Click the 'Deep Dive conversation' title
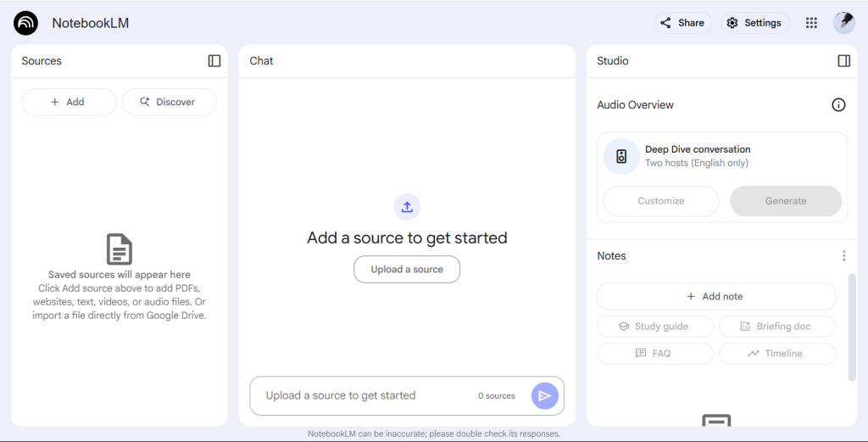Screen dimensions: 868x442 click(x=698, y=149)
